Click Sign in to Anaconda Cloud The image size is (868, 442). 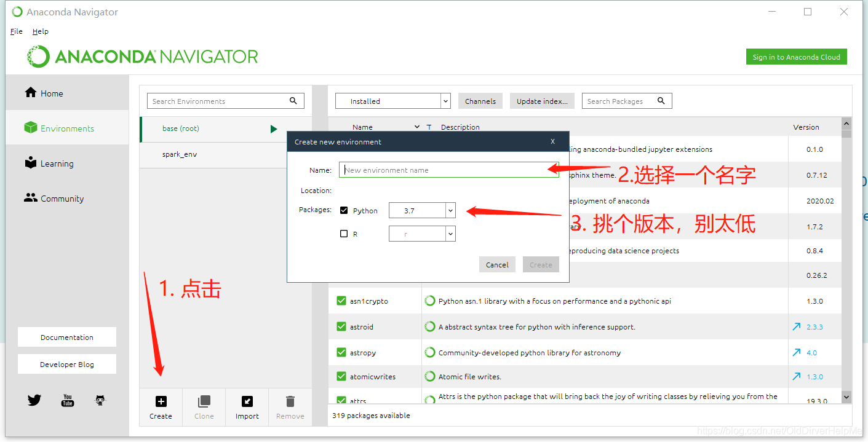point(796,57)
